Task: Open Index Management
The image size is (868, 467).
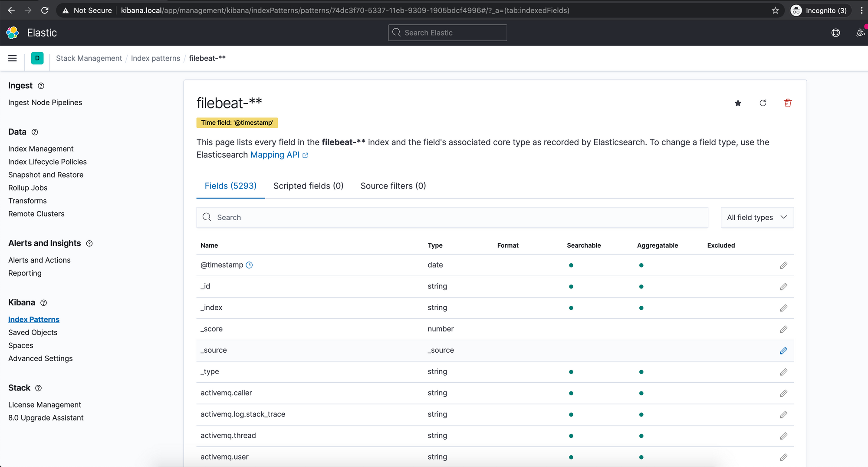Action: click(x=41, y=149)
